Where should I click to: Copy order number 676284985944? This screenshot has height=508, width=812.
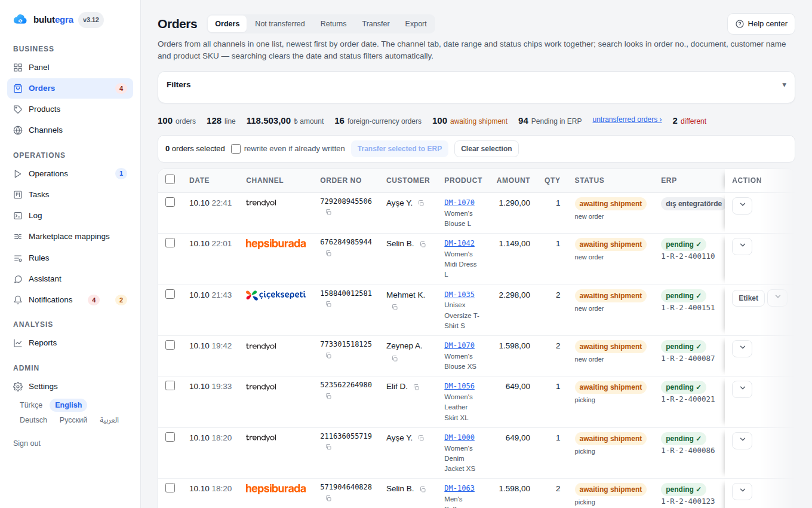point(328,253)
